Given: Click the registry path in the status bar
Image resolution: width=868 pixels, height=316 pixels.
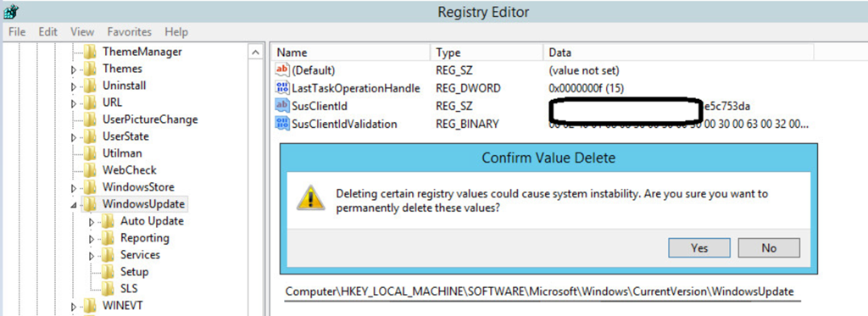Looking at the screenshot, I should pyautogui.click(x=540, y=291).
